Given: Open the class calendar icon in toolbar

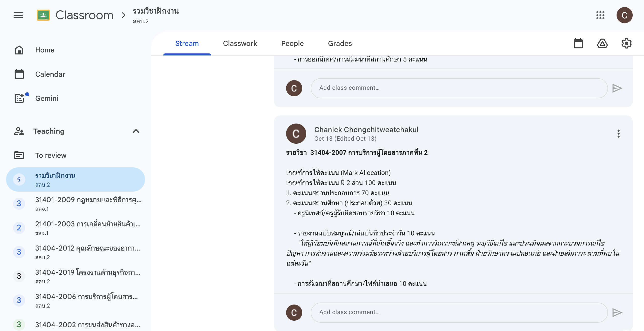Looking at the screenshot, I should pos(578,44).
